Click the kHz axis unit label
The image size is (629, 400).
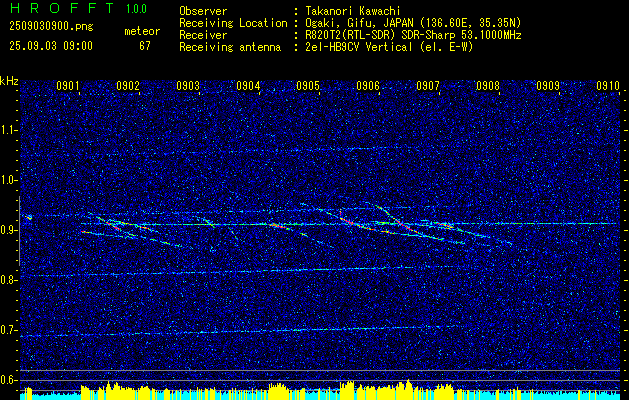(x=9, y=81)
